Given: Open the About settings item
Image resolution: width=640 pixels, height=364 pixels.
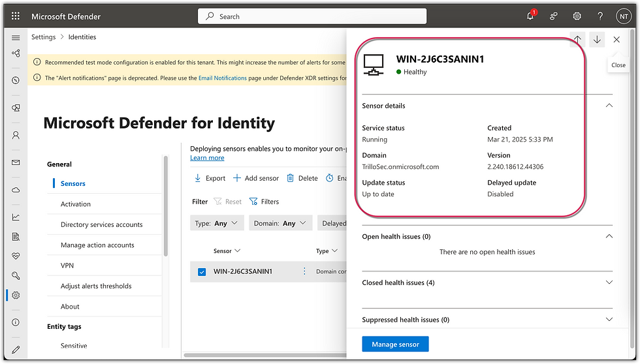Looking at the screenshot, I should (x=71, y=307).
